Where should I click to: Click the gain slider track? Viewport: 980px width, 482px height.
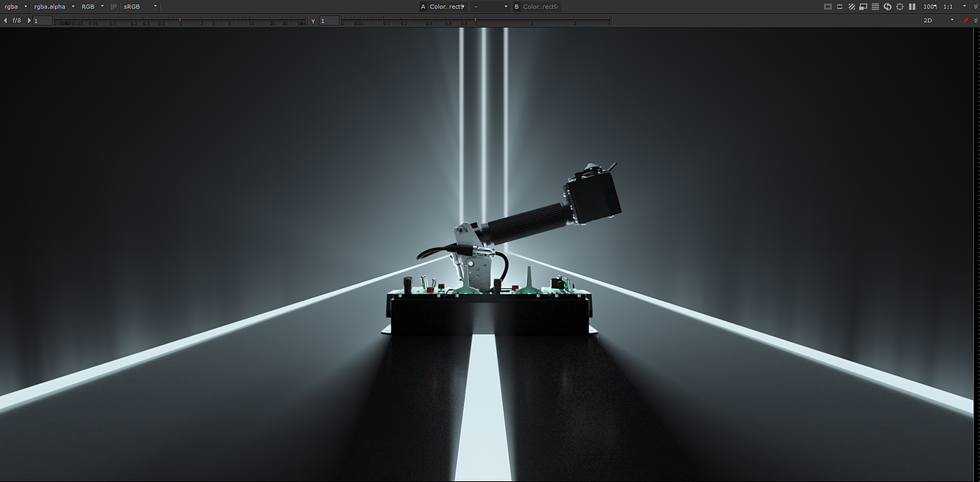click(x=180, y=19)
